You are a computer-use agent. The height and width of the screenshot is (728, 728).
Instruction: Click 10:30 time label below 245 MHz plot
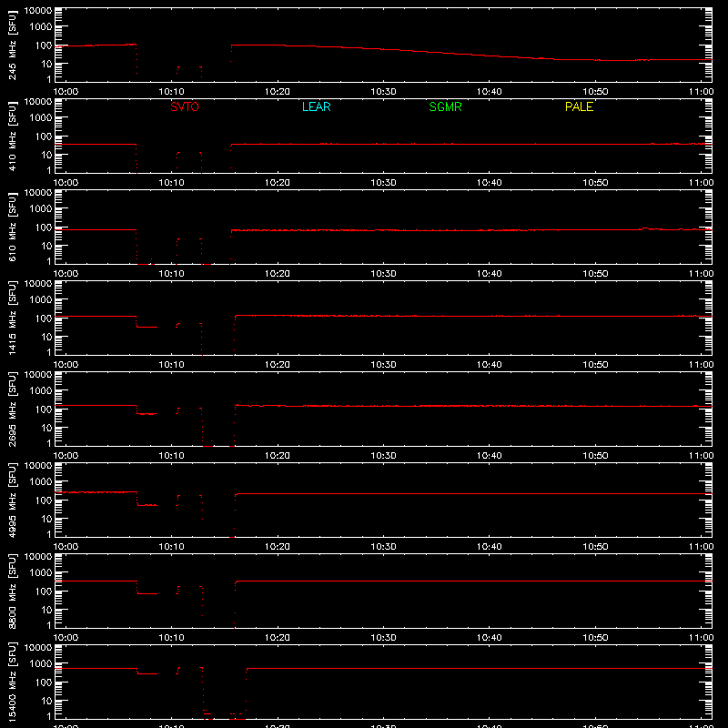coord(383,92)
